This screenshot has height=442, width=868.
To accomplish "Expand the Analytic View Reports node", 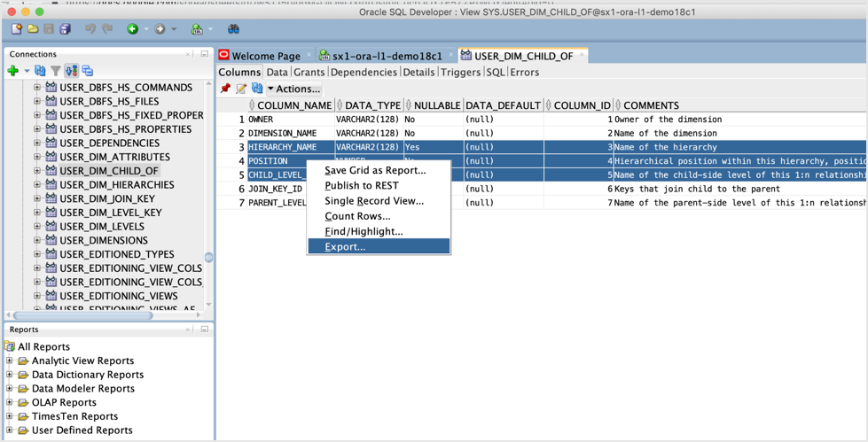I will (x=10, y=361).
